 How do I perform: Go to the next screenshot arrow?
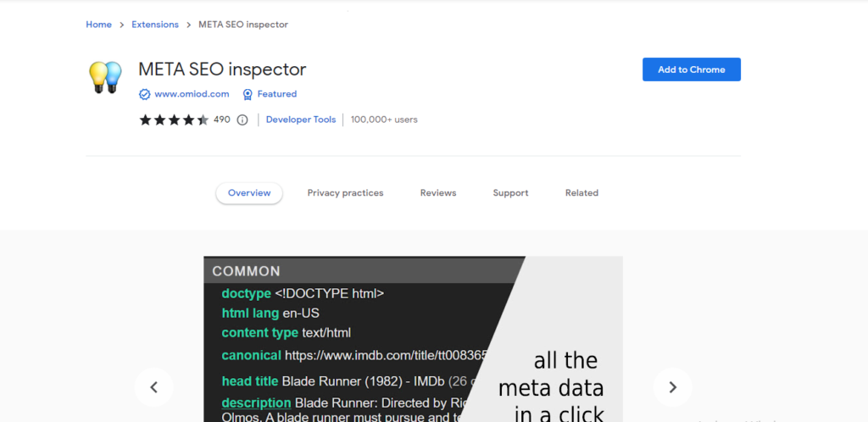(x=672, y=387)
